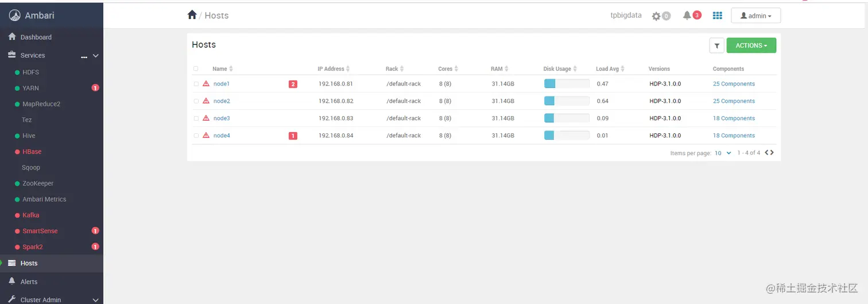Open the HBase service

pos(32,152)
